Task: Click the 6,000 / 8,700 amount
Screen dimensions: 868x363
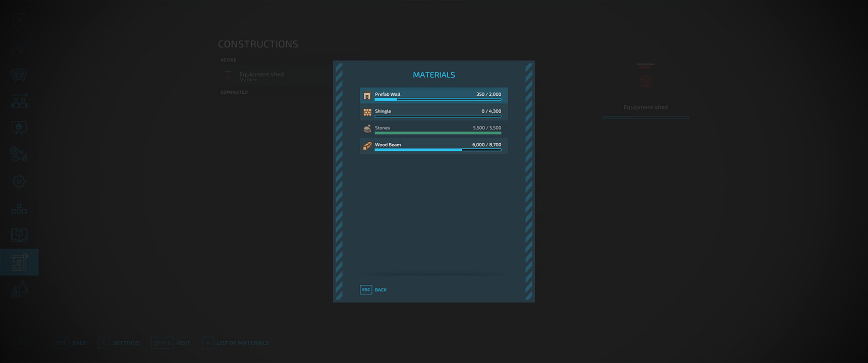Action: click(x=486, y=145)
